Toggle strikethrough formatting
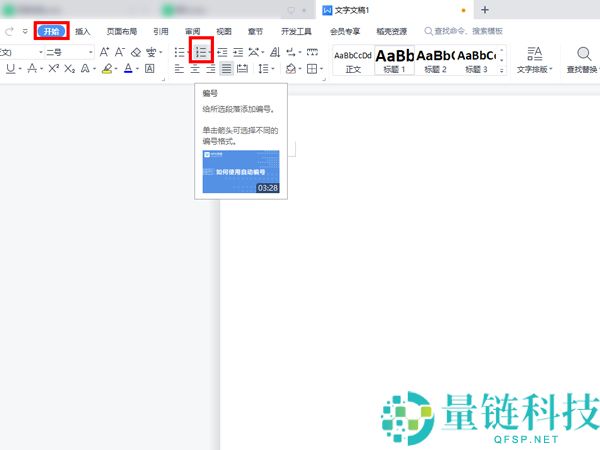The width and height of the screenshot is (600, 450). pos(33,68)
